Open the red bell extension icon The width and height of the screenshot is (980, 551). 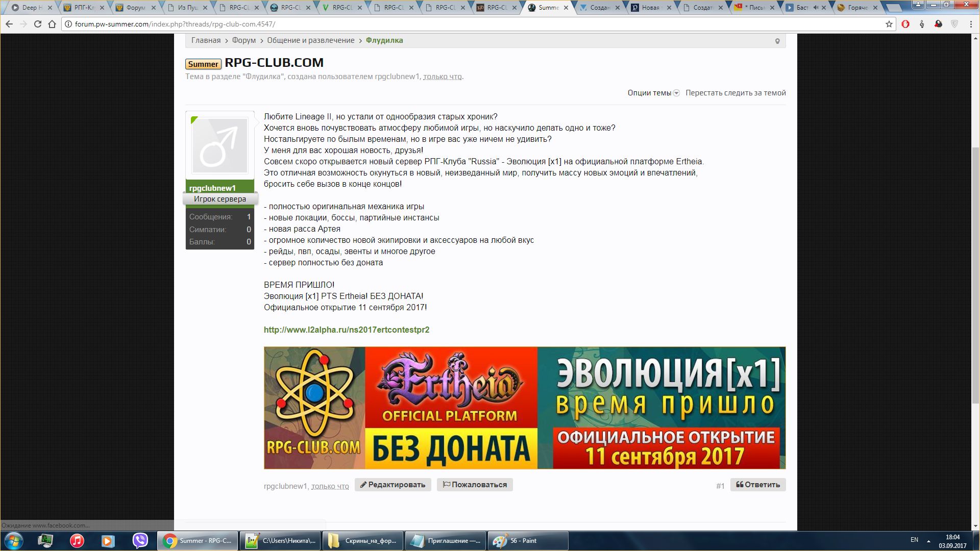coord(938,24)
